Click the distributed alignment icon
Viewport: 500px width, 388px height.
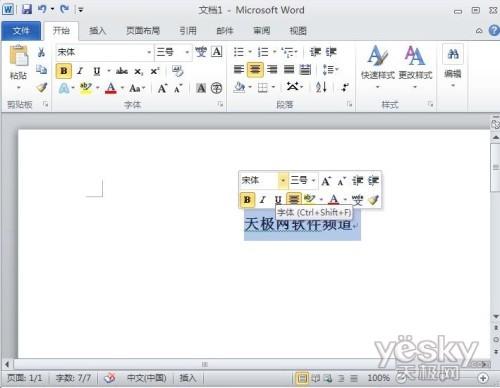tap(305, 70)
